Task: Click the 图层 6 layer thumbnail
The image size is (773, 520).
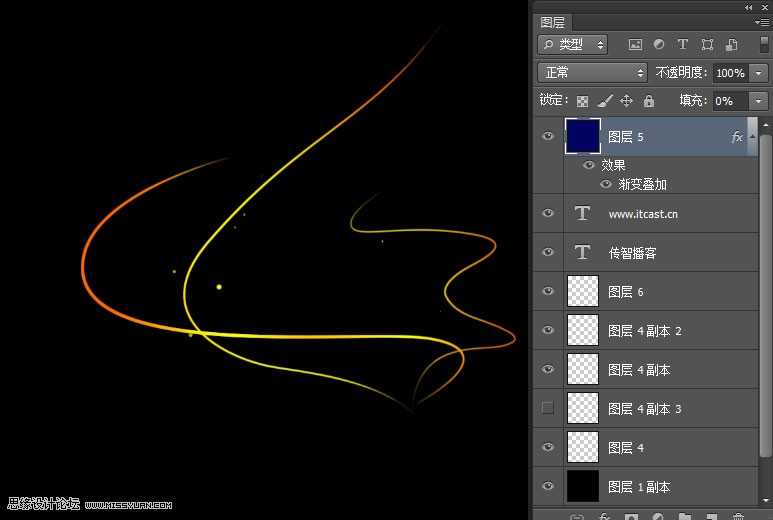Action: pos(582,291)
